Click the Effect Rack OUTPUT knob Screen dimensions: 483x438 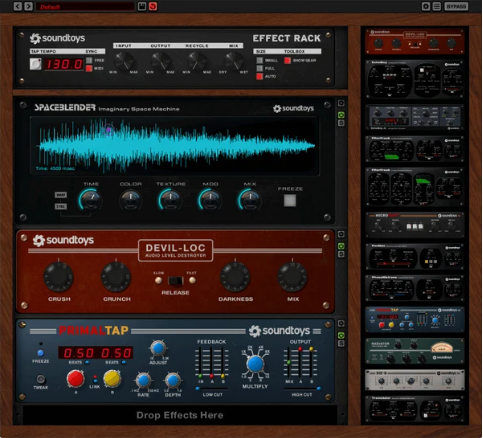pyautogui.click(x=161, y=61)
